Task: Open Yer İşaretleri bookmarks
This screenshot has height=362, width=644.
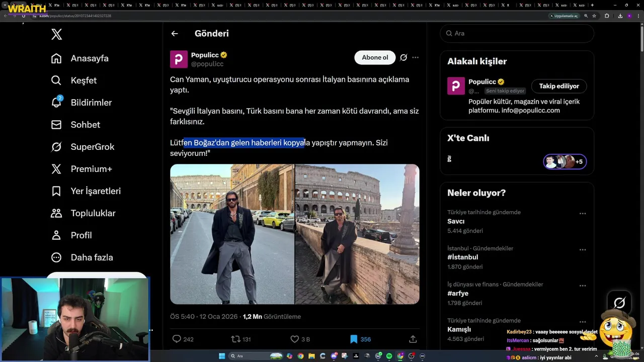Action: click(x=86, y=191)
